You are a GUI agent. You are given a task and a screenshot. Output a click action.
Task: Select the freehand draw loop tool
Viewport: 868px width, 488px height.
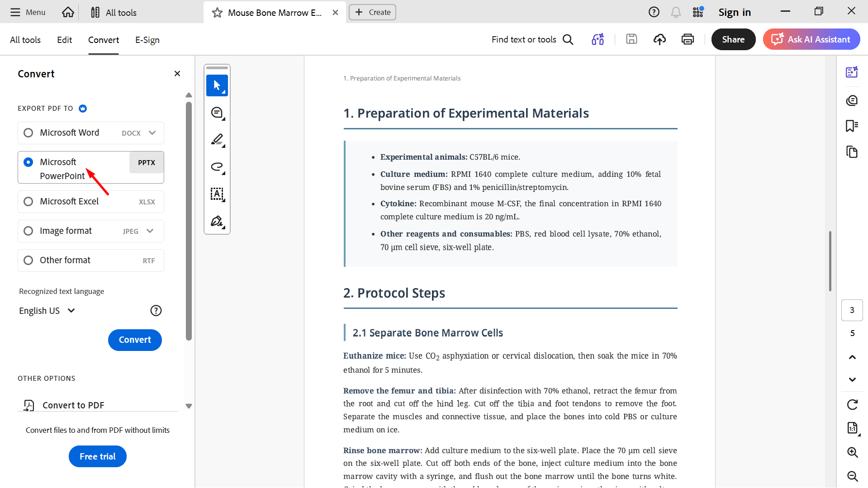(217, 167)
